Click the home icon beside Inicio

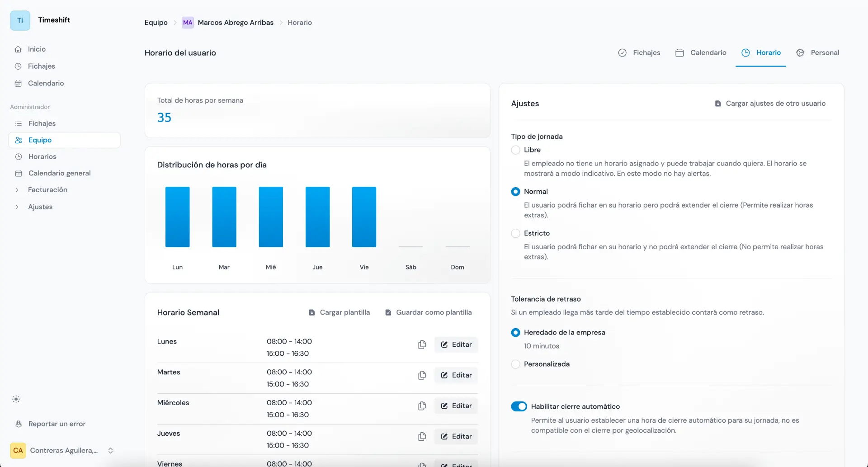click(18, 49)
